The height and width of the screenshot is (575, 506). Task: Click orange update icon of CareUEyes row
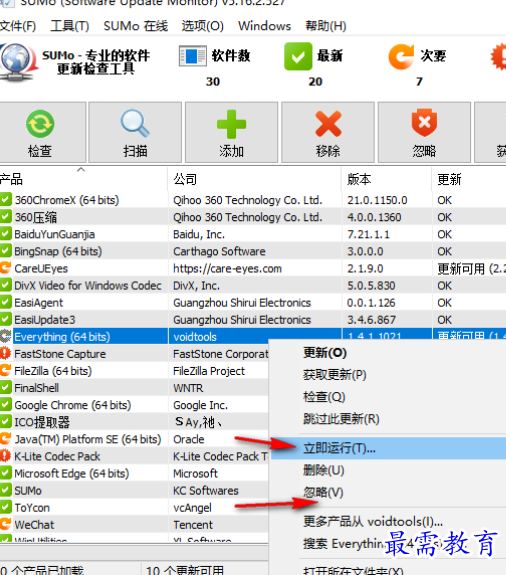pos(6,268)
